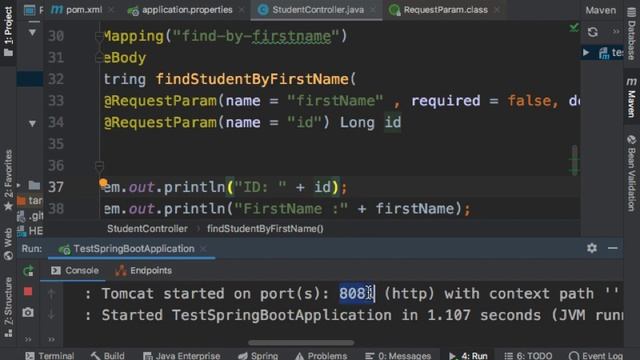Open the Structure tool window
Screen dimensions: 640x360
[x=8, y=307]
